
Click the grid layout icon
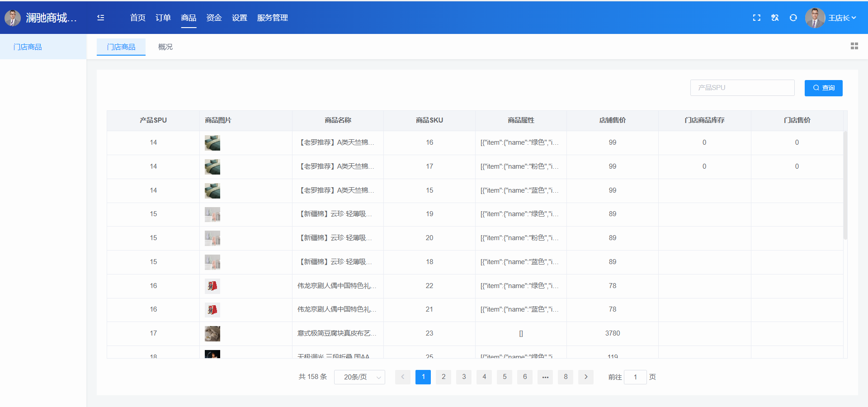(854, 46)
